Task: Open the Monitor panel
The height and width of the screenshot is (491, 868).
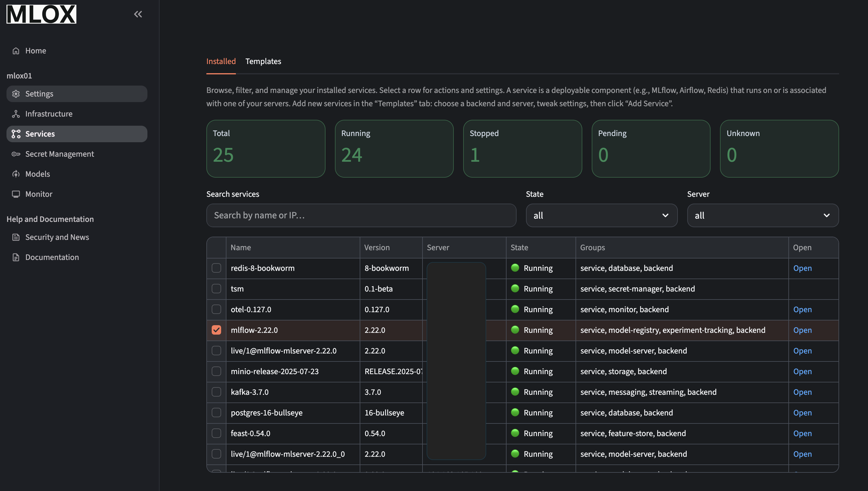Action: pyautogui.click(x=38, y=194)
